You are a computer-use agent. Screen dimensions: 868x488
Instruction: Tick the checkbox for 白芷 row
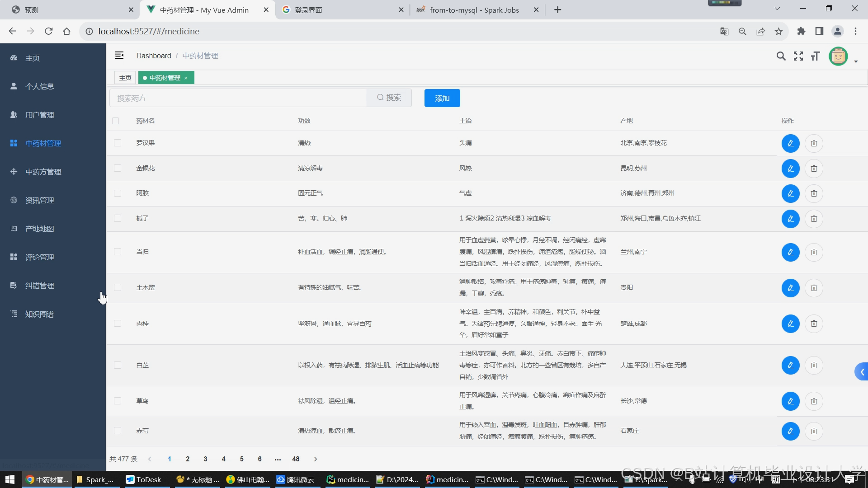(x=118, y=365)
